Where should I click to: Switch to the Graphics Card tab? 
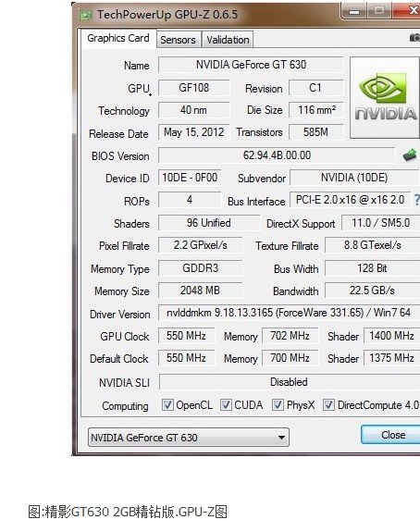[x=118, y=38]
